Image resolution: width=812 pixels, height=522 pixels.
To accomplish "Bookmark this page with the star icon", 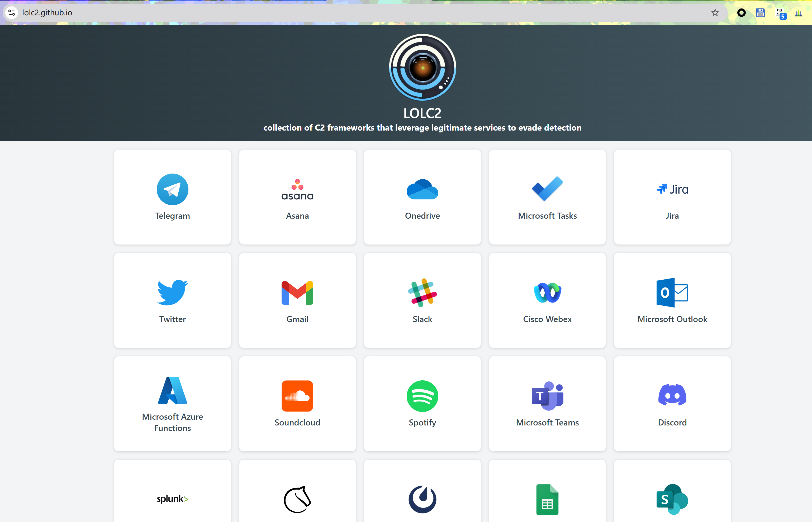I will point(715,13).
